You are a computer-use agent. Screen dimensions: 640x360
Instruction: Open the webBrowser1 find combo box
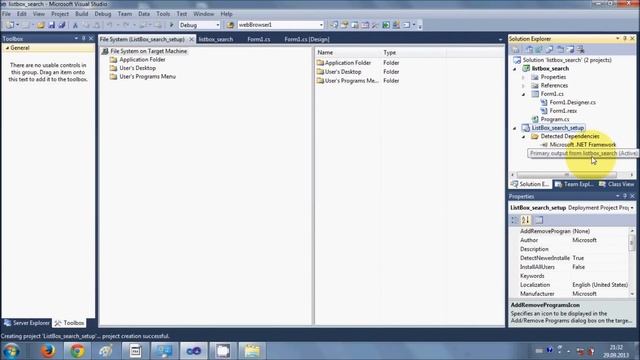coord(280,25)
